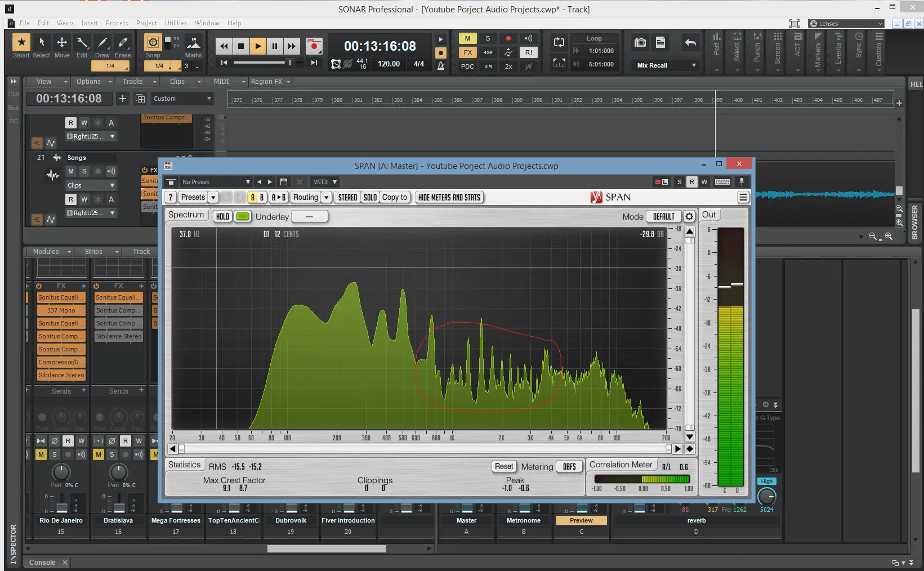Click the camera screenshot icon

tap(640, 43)
